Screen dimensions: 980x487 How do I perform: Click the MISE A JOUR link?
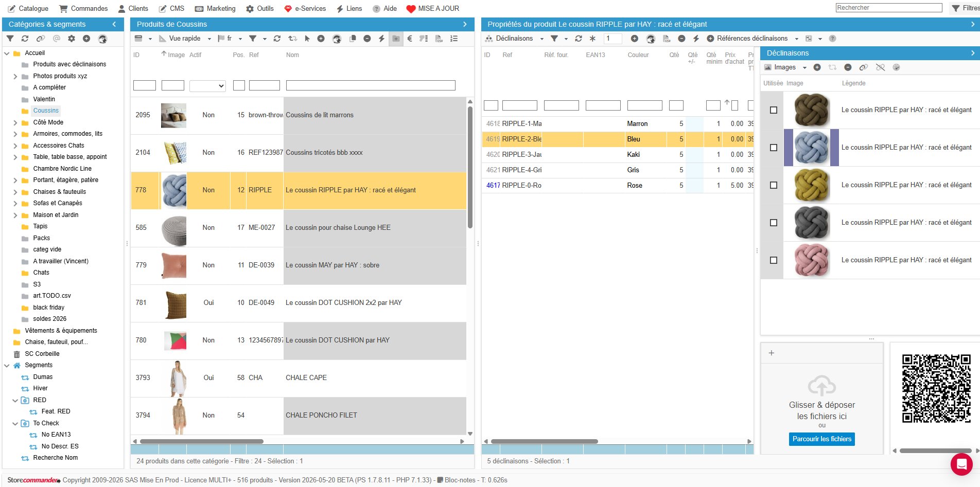tap(432, 8)
